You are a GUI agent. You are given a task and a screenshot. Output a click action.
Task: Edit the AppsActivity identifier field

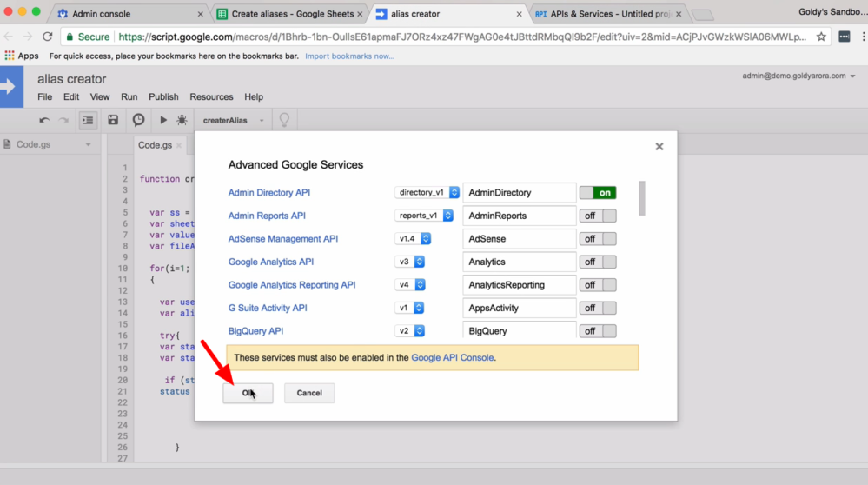(520, 308)
